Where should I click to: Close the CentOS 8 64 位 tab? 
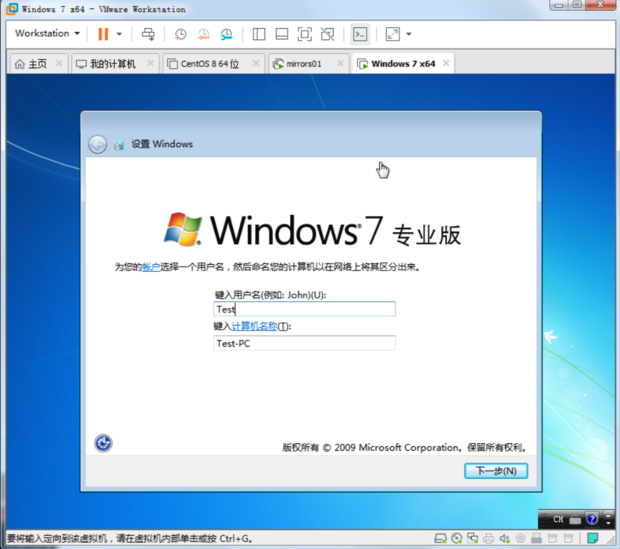click(x=256, y=63)
